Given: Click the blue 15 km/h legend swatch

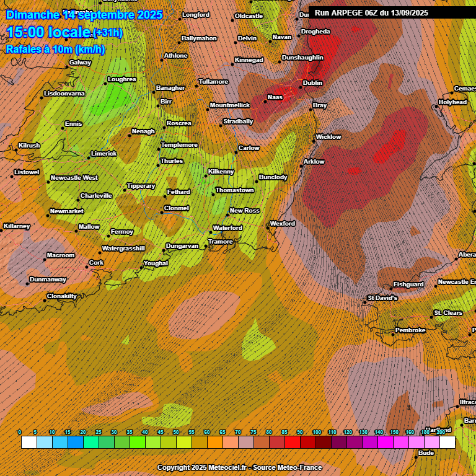Looking at the screenshot, I should (x=76, y=442).
